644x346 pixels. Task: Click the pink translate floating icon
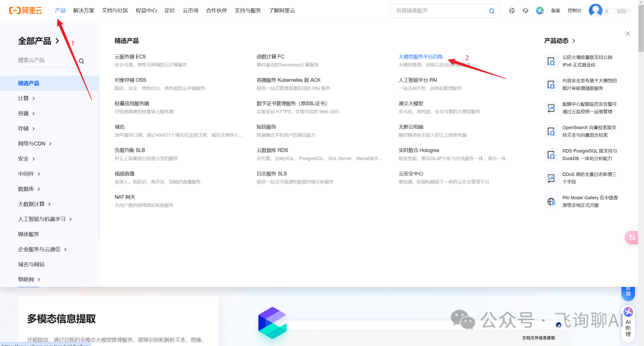[631, 237]
